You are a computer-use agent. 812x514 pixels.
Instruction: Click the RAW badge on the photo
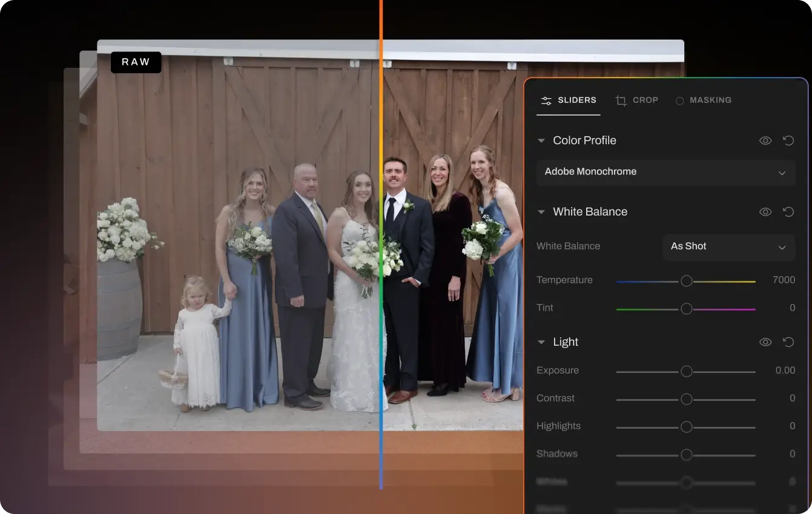tap(136, 62)
